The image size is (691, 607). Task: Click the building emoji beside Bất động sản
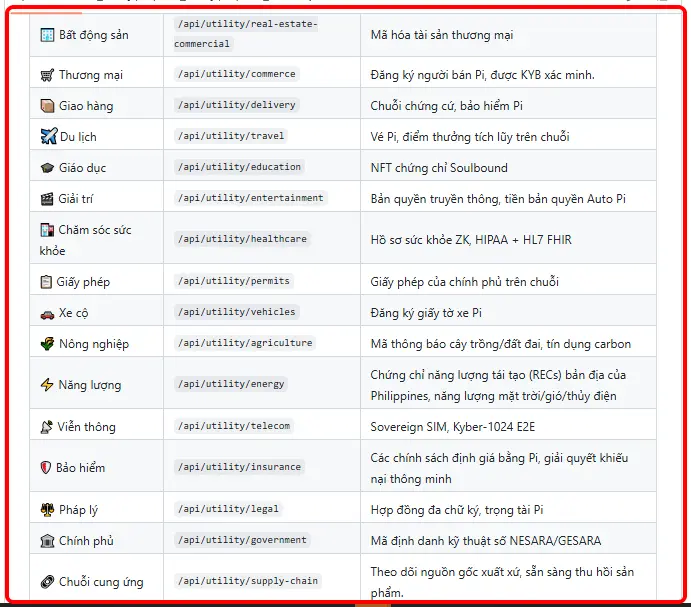tap(47, 35)
